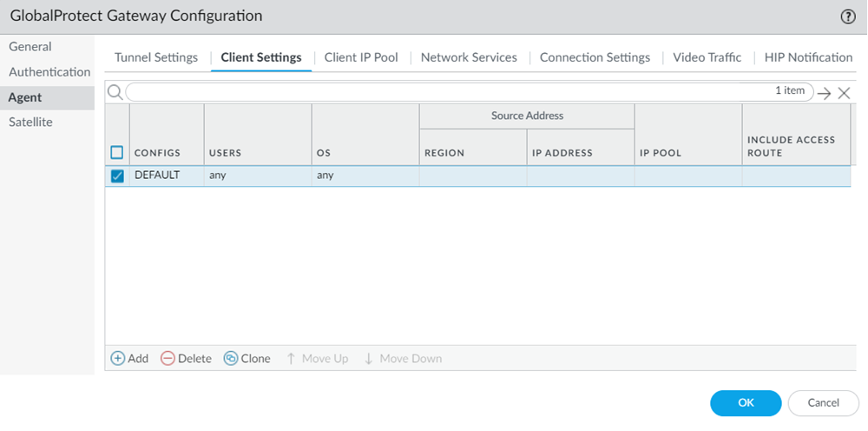868x431 pixels.
Task: Switch to the Tunnel Settings tab
Action: [156, 57]
